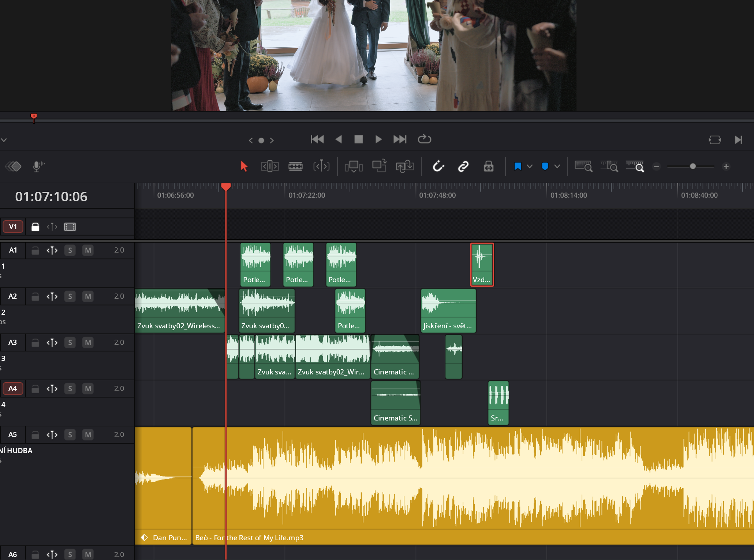Click the Insert Clip toolbar icon

tap(354, 167)
